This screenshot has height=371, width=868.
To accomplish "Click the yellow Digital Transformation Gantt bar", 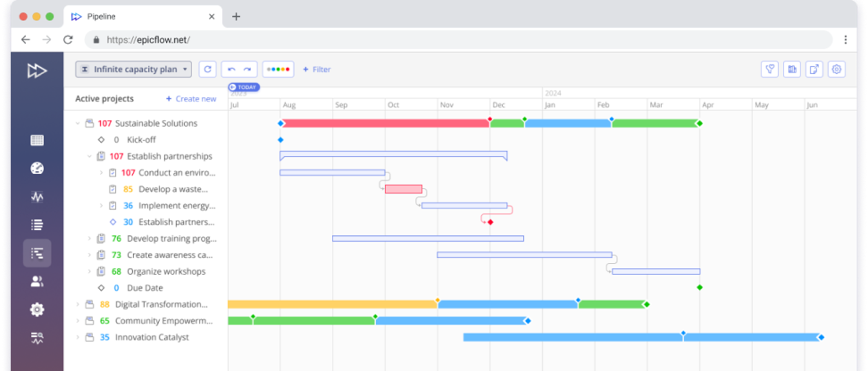I will click(x=332, y=304).
